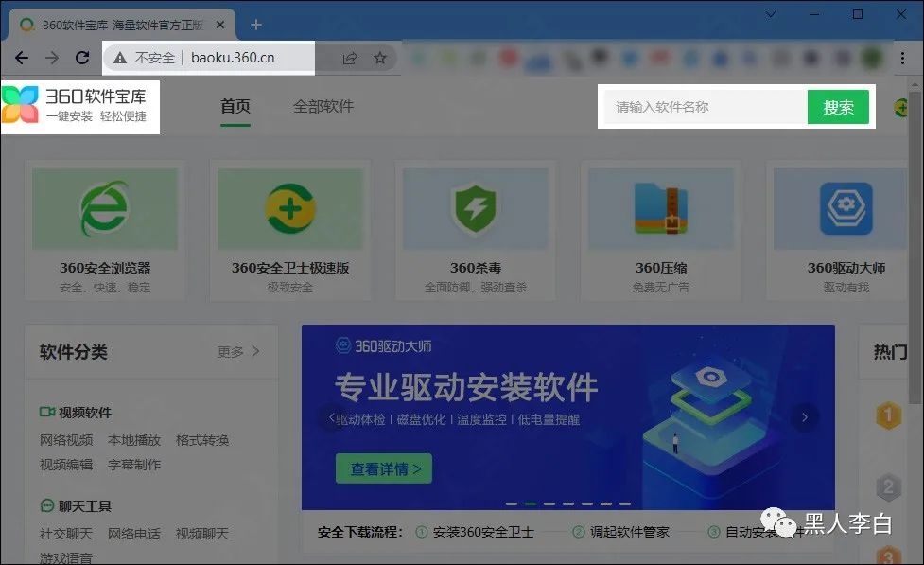Open a new tab with the plus button
924x565 pixels.
[255, 25]
